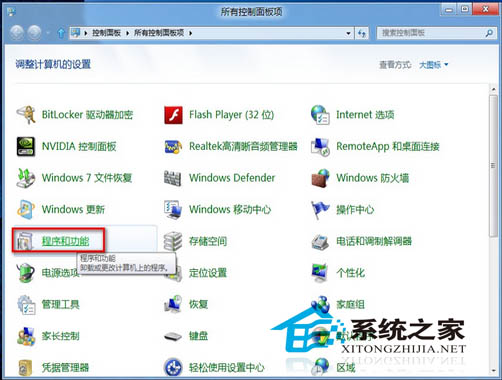Click the Up one level arrow
The width and height of the screenshot is (502, 380).
coord(61,33)
